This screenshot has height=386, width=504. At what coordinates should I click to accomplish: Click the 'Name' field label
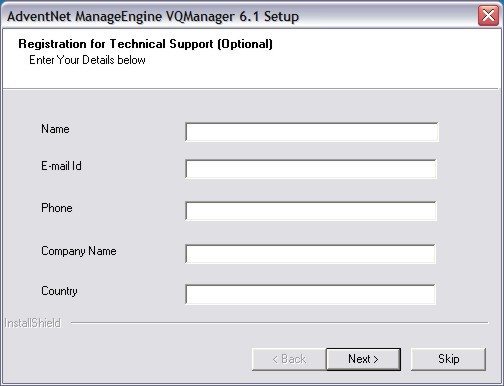[x=55, y=129]
